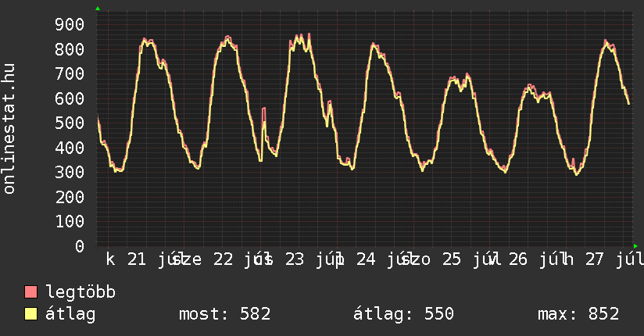644x336 pixels.
Task: Click the 21 júl date label
Action: pyautogui.click(x=155, y=259)
